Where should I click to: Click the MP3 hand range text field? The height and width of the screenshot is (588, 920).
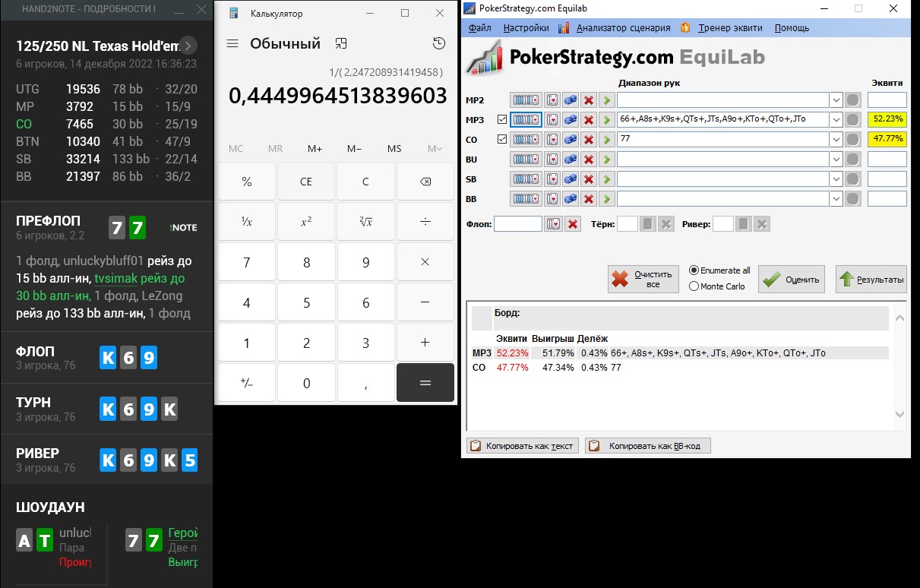pyautogui.click(x=723, y=120)
